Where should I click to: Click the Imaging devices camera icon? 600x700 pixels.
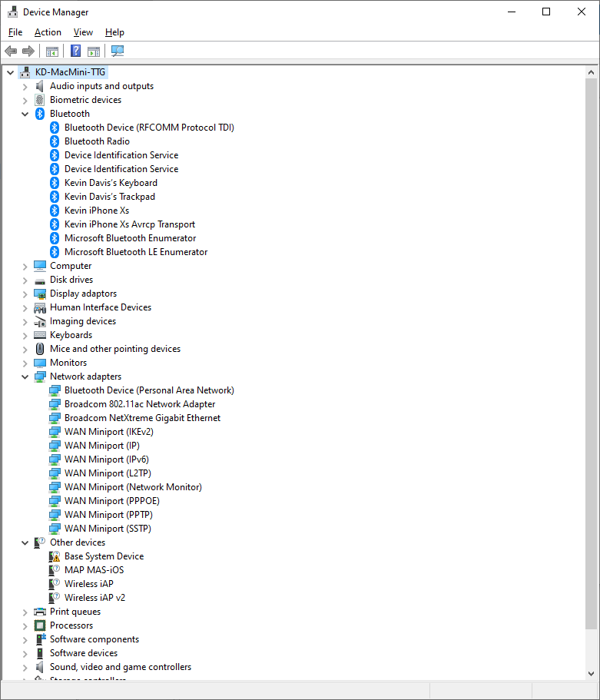(40, 321)
